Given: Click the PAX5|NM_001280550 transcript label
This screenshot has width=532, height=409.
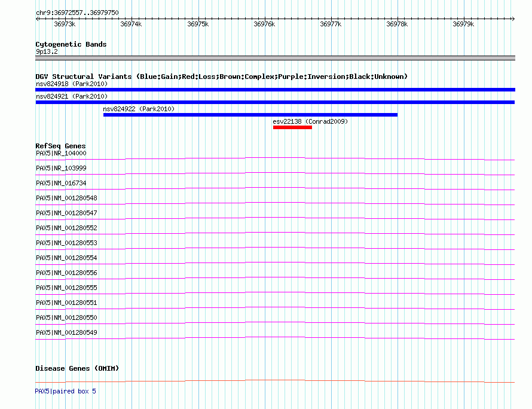Looking at the screenshot, I should 66,318.
